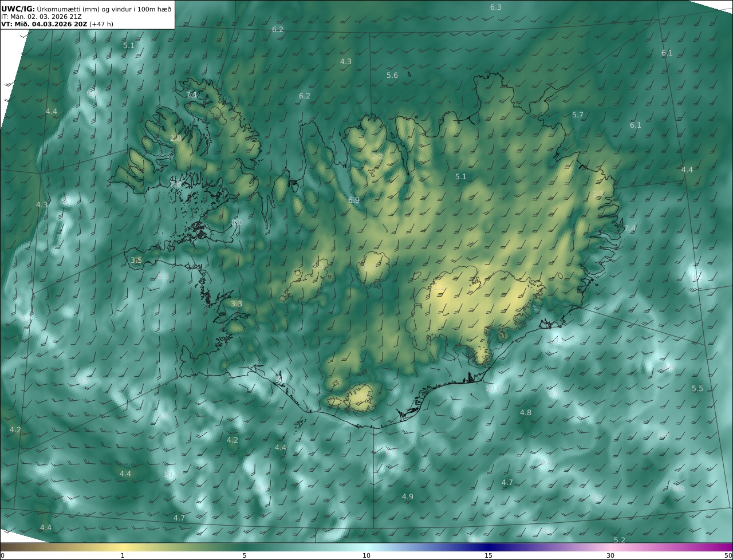Screen dimensions: 733x560
Task: Click the 7.1 value on the Westfjords tip
Action: click(192, 94)
